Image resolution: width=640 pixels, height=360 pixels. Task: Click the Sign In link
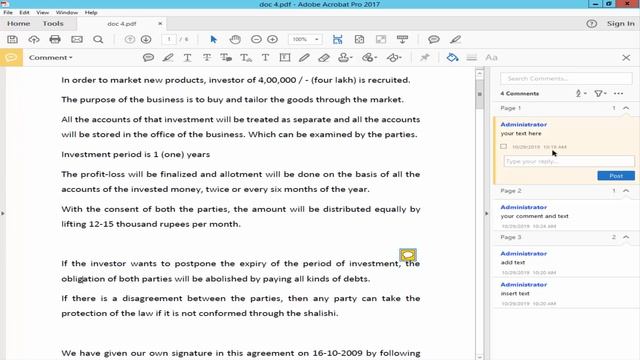click(620, 24)
